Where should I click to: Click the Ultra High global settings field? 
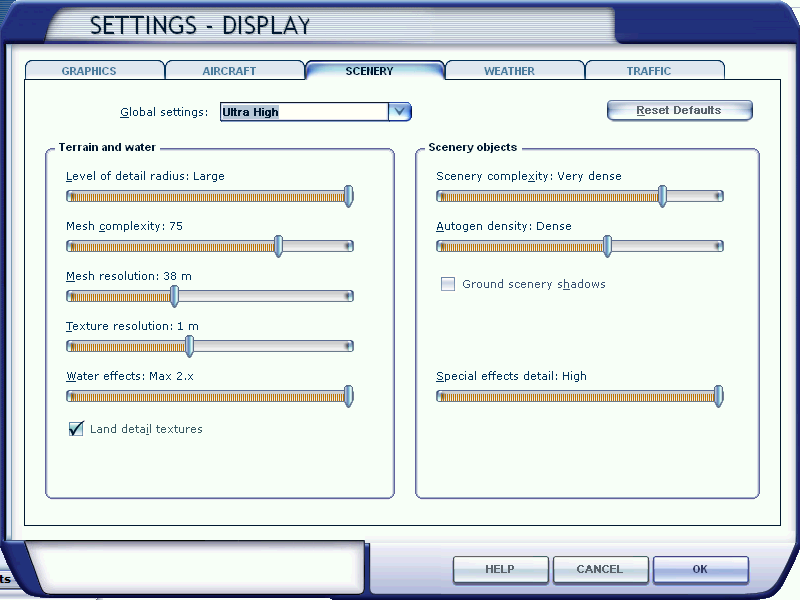(x=303, y=112)
